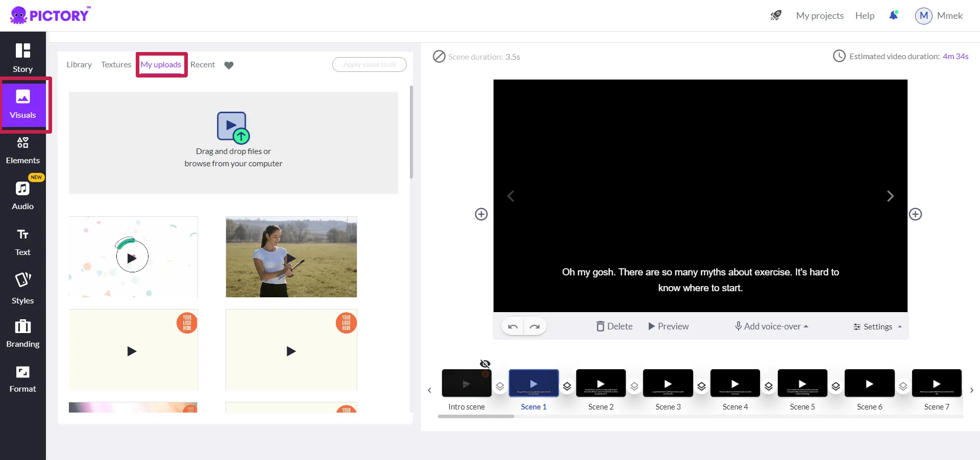Open the Format sidebar section
This screenshot has width=980, height=460.
[22, 380]
